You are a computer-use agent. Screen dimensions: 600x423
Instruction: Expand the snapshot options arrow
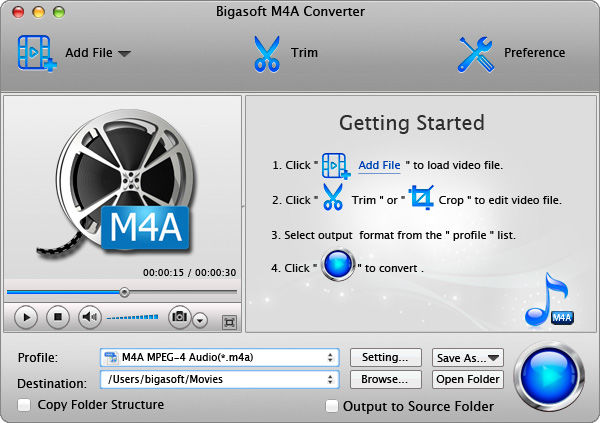[x=200, y=320]
